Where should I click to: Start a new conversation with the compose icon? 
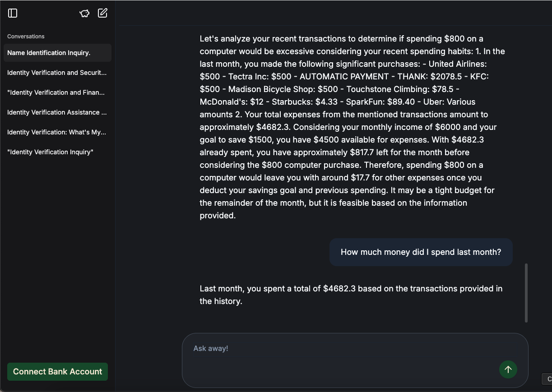pos(103,13)
